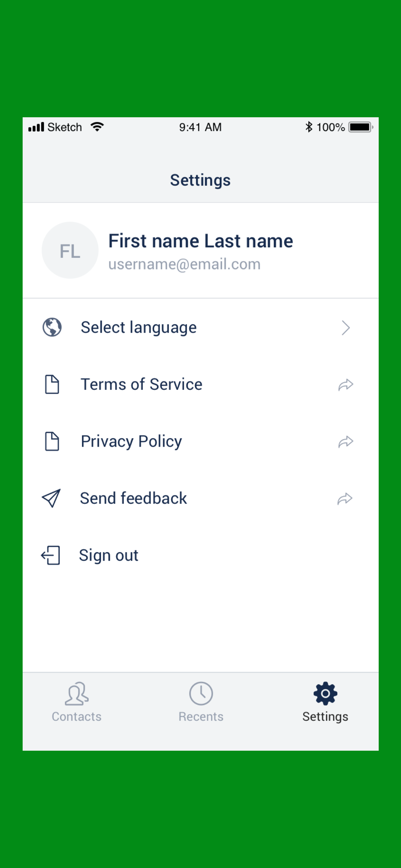Select the Settings tab with gear icon
The height and width of the screenshot is (868, 401).
325,702
